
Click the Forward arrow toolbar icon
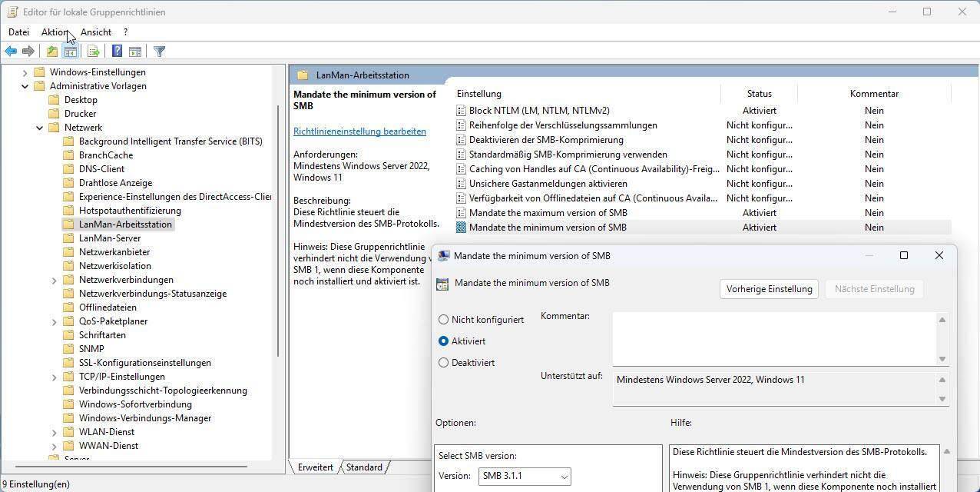coord(28,52)
